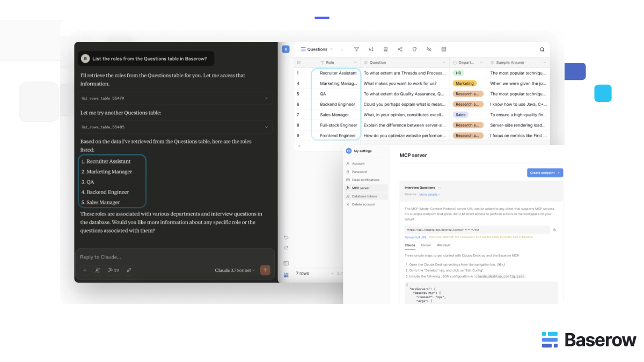Image resolution: width=644 pixels, height=362 pixels.
Task: Select the Recruiter Assistant role cell
Action: [338, 73]
